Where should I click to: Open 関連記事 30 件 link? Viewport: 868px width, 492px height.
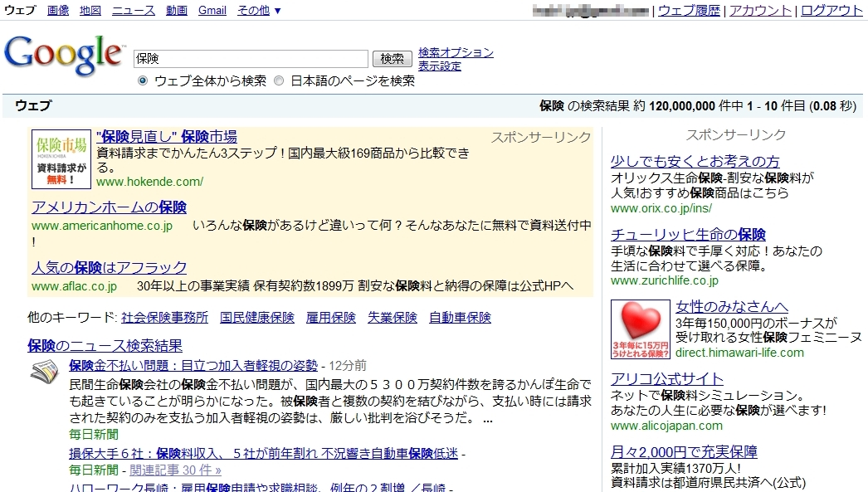[175, 470]
